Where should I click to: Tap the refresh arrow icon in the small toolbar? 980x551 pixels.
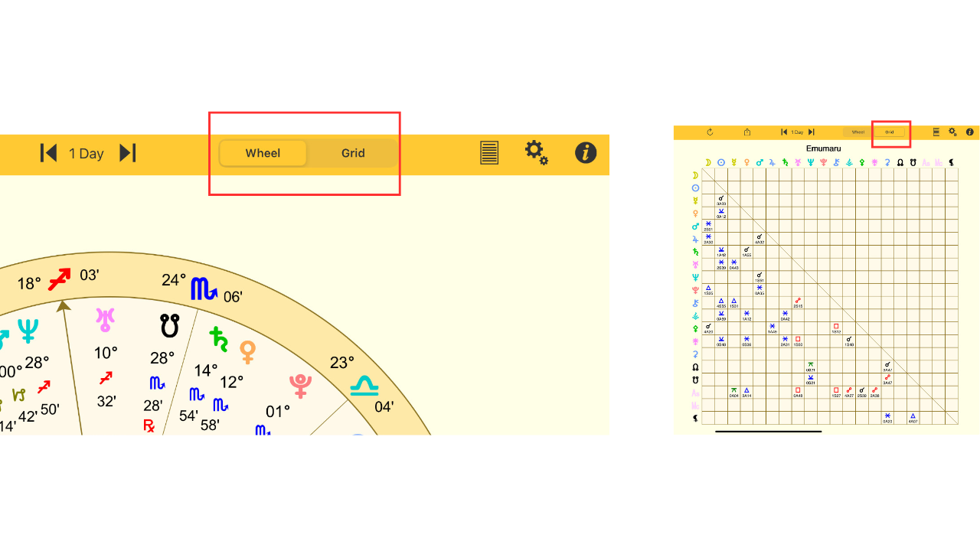(x=710, y=132)
